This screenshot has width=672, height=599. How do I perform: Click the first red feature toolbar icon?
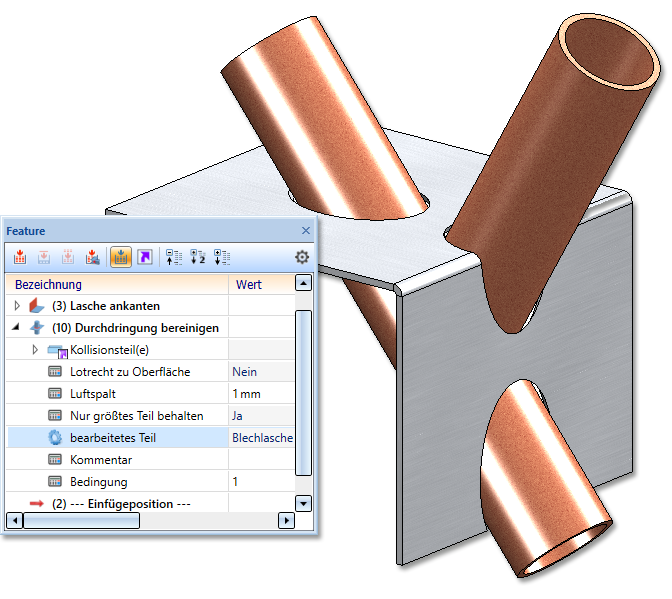(20, 257)
